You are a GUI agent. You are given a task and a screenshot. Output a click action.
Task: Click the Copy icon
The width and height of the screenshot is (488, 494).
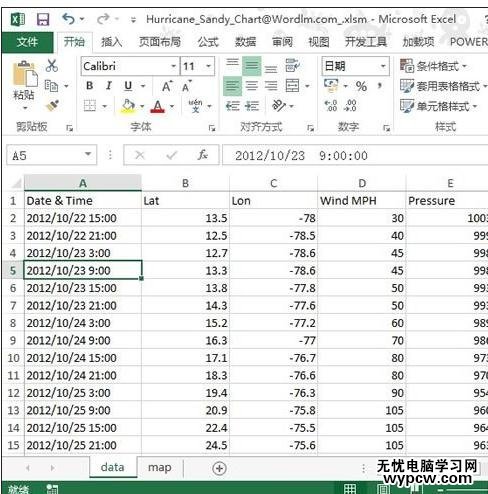point(52,86)
